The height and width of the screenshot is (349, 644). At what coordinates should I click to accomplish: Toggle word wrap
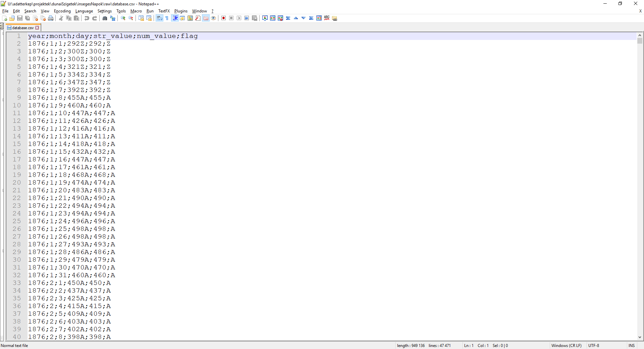click(159, 18)
